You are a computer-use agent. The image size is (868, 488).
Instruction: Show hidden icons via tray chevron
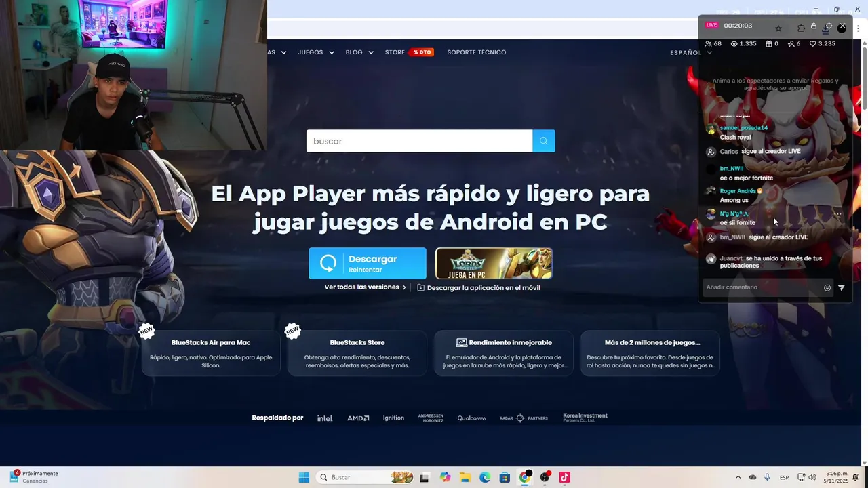(738, 477)
